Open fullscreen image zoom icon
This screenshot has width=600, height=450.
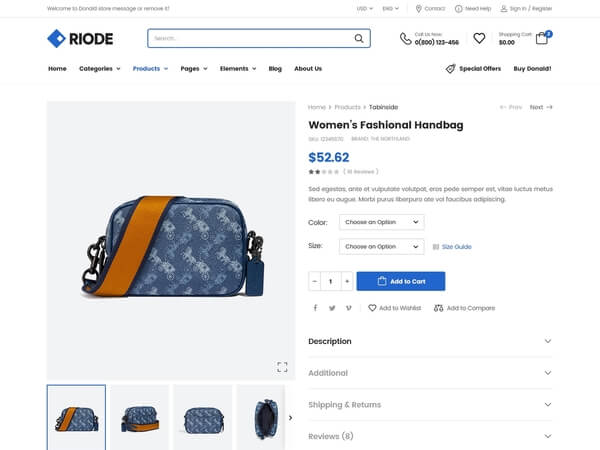(282, 367)
